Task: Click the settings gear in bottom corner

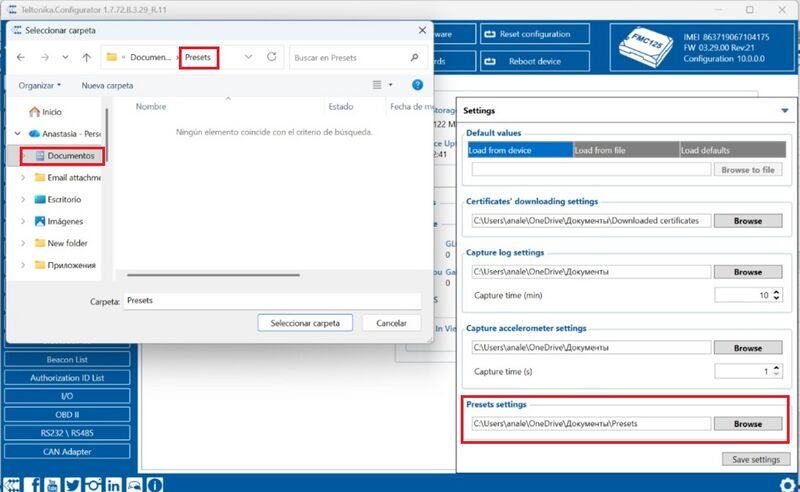Action: coord(788,484)
